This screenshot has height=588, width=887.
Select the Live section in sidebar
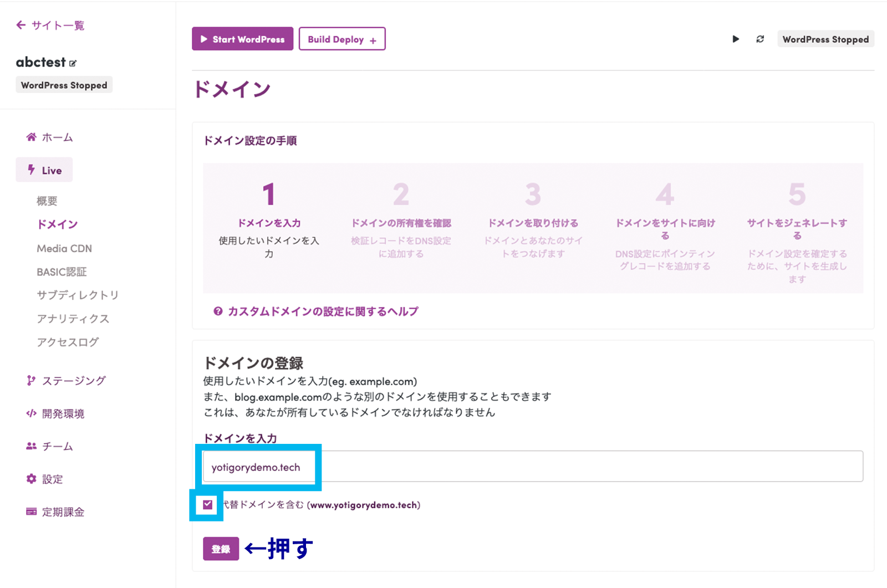pyautogui.click(x=44, y=170)
